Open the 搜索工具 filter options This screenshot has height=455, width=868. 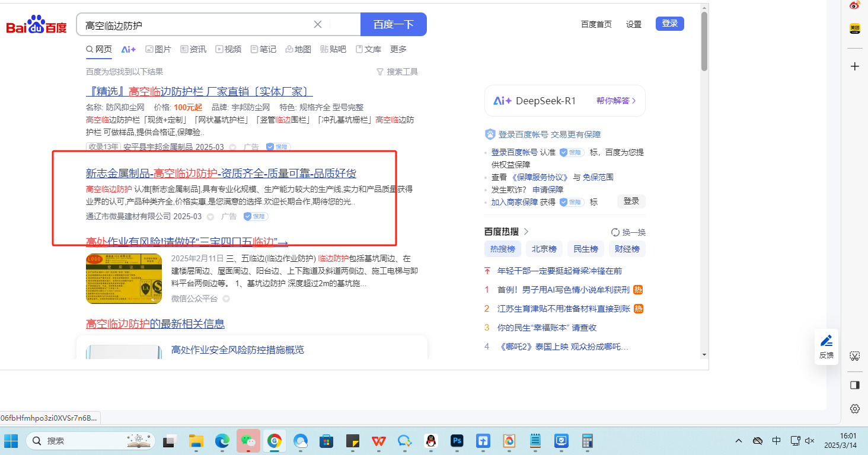(x=397, y=72)
